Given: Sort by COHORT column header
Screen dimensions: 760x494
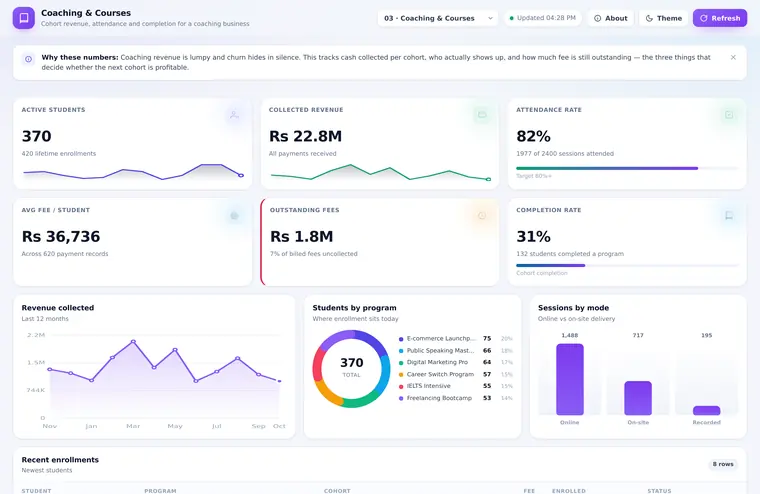Looking at the screenshot, I should click(337, 491).
